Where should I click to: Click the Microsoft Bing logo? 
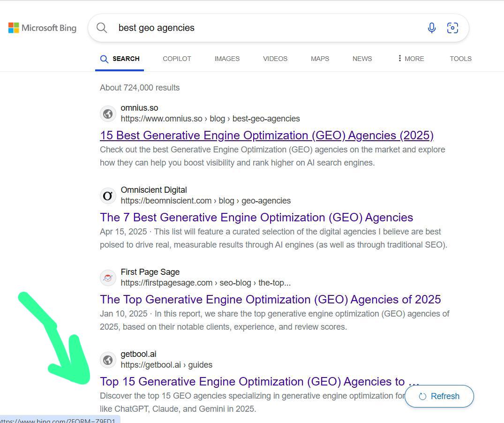[x=42, y=28]
